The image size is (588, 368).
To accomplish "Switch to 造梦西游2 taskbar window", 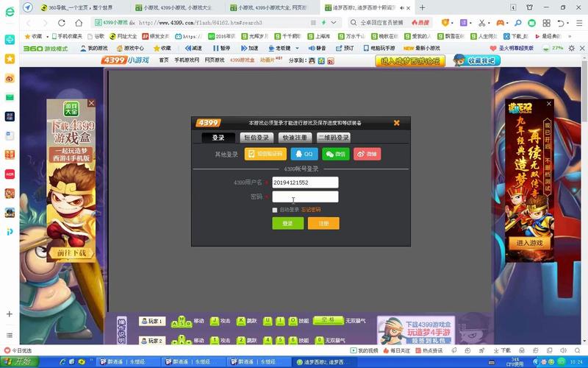I will pyautogui.click(x=324, y=362).
